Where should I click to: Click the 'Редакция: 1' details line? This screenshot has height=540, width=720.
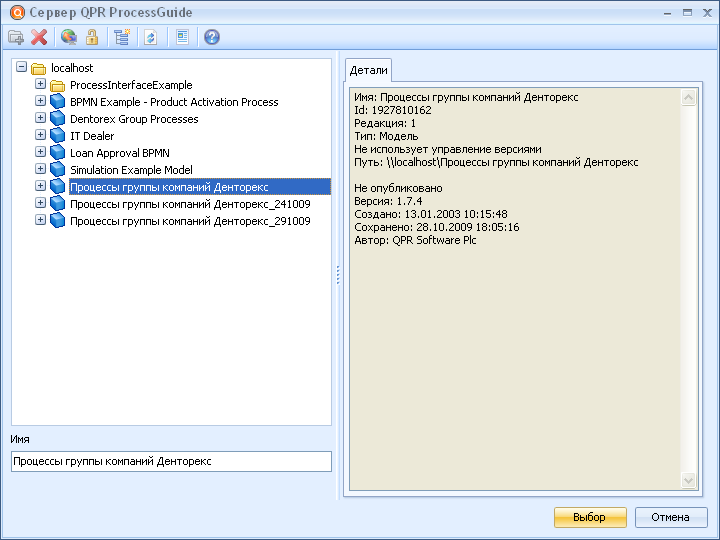385,124
